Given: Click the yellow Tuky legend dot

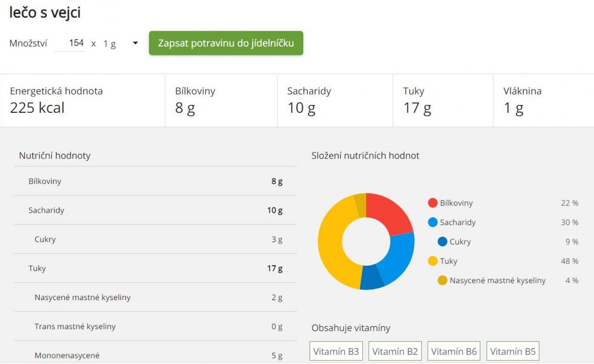Looking at the screenshot, I should click(432, 261).
